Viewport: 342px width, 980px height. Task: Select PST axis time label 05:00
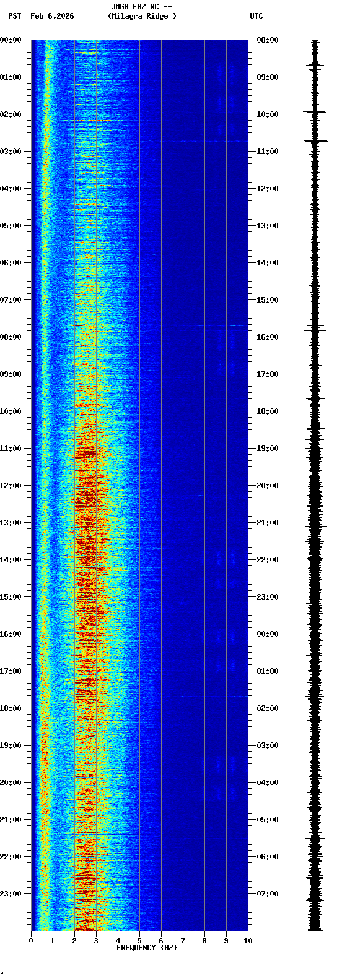point(11,226)
